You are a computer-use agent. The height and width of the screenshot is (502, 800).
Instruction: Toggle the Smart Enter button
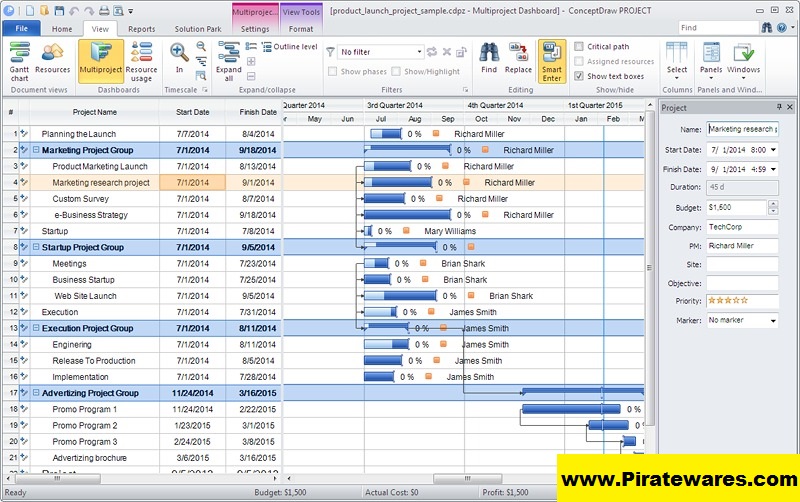click(551, 60)
